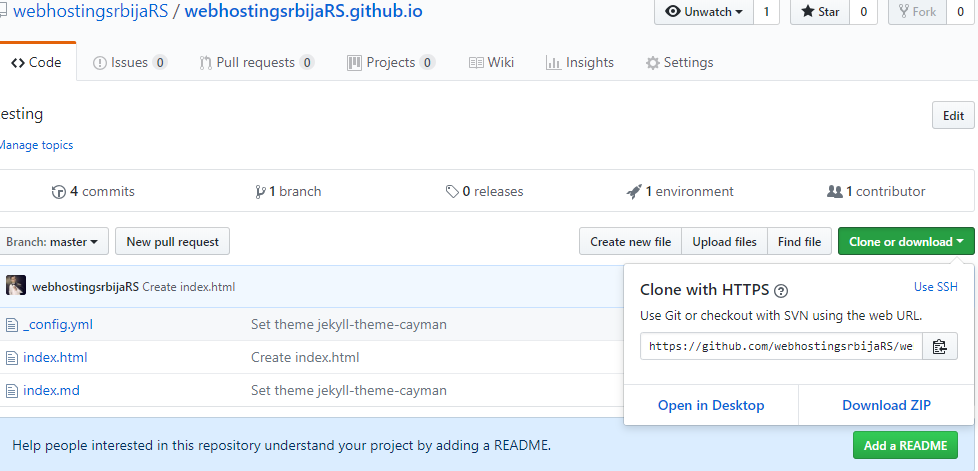Click the Settings gear icon
This screenshot has width=978, height=471.
[x=652, y=63]
